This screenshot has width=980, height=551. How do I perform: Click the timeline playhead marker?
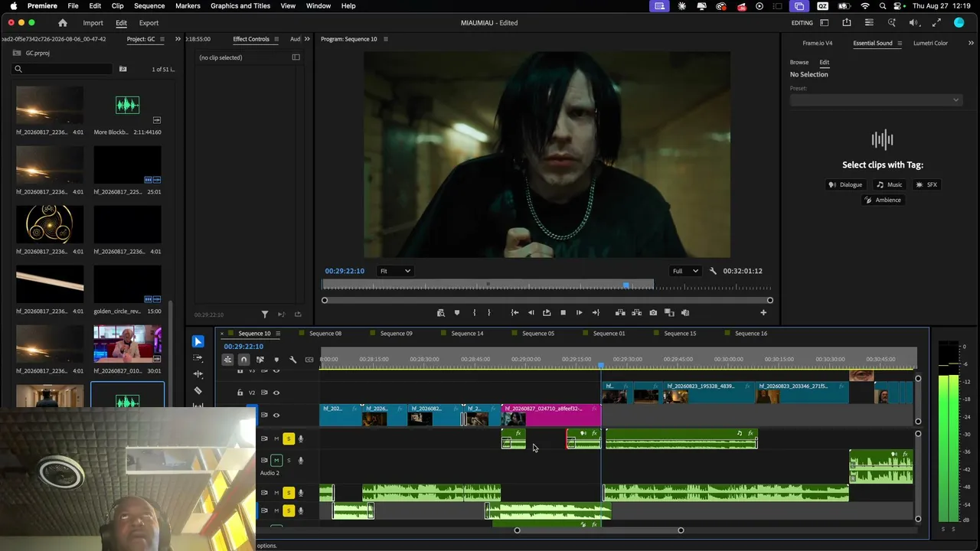point(601,365)
